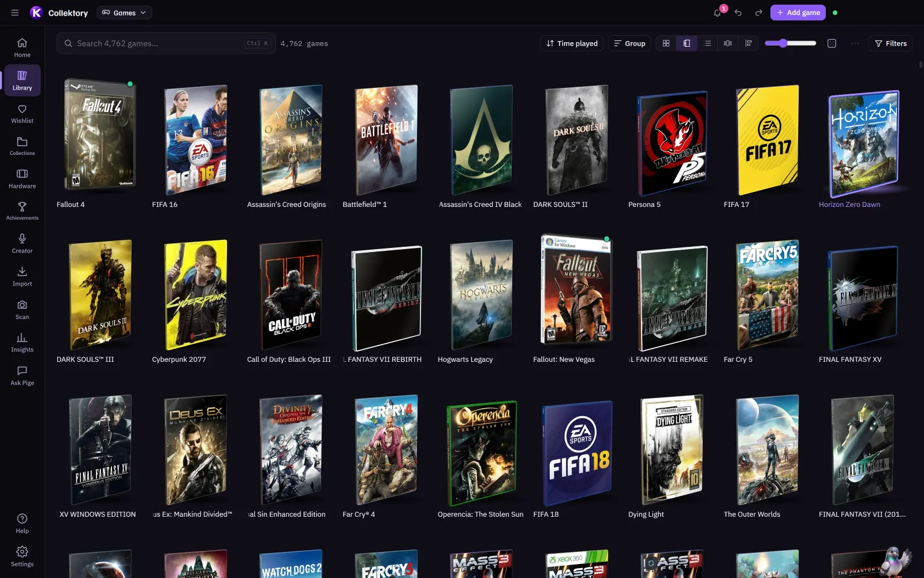The height and width of the screenshot is (578, 924).
Task: Open the Hogwarts Legacy cover
Action: tap(481, 295)
